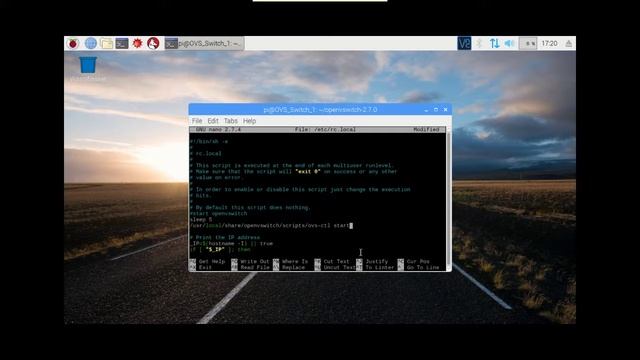
Task: Click the nano Go To Line shortcut
Action: pyautogui.click(x=419, y=267)
